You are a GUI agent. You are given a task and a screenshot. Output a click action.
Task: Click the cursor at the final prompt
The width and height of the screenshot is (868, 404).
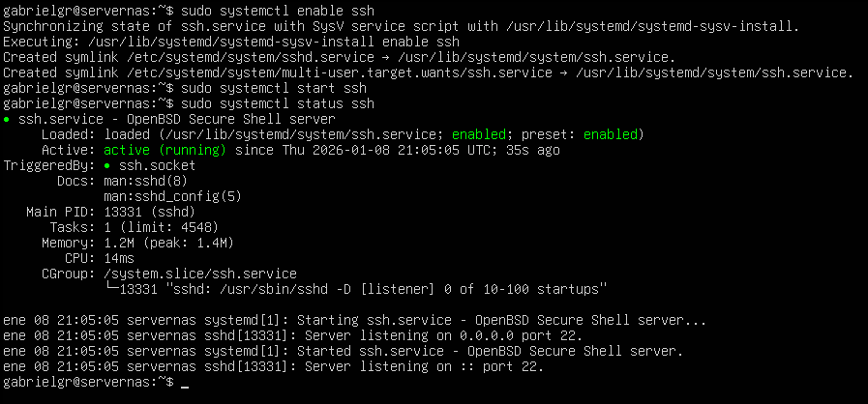pyautogui.click(x=185, y=383)
